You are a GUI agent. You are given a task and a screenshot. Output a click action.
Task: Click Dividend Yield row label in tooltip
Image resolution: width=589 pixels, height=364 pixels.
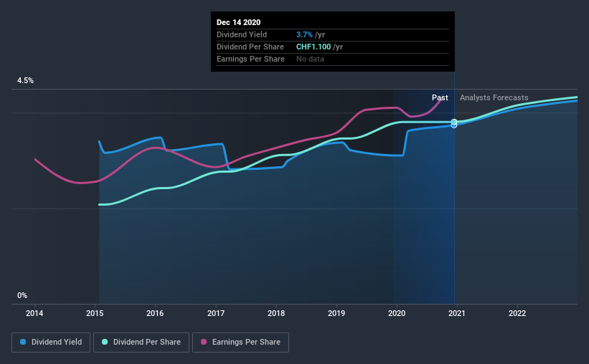[242, 34]
